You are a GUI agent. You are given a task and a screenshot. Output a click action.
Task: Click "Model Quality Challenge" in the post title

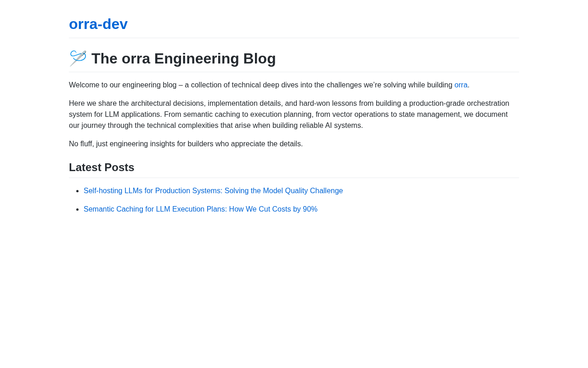pos(303,191)
